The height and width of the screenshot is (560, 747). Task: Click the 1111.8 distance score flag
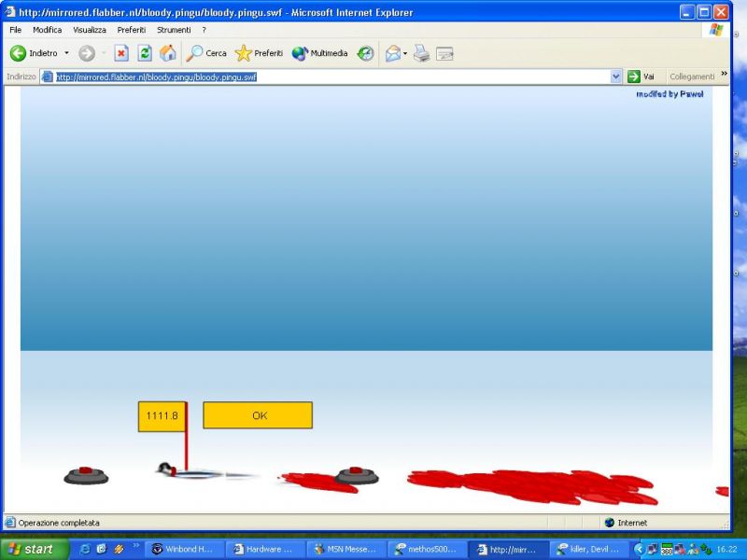coord(162,416)
